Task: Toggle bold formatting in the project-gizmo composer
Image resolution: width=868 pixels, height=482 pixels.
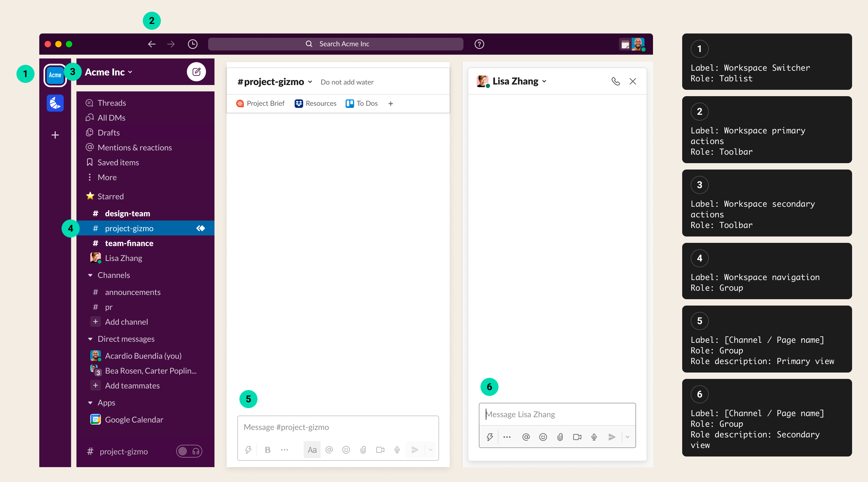Action: pos(268,450)
